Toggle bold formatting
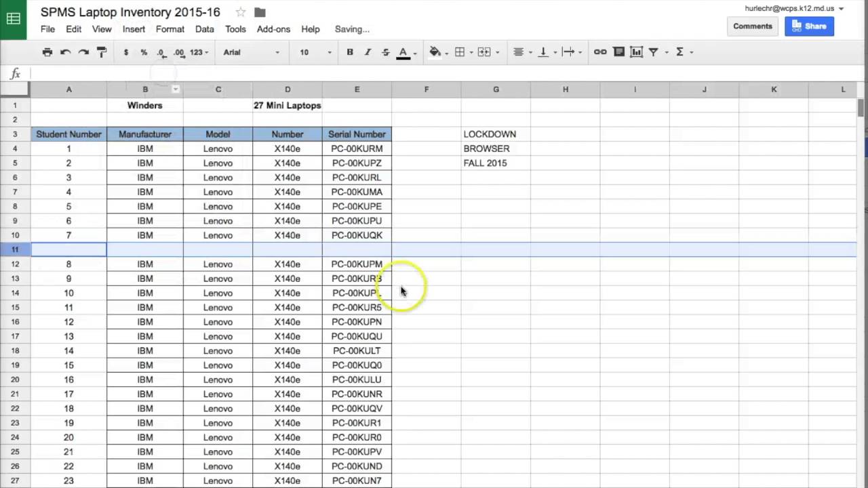The height and width of the screenshot is (488, 868). (x=350, y=52)
